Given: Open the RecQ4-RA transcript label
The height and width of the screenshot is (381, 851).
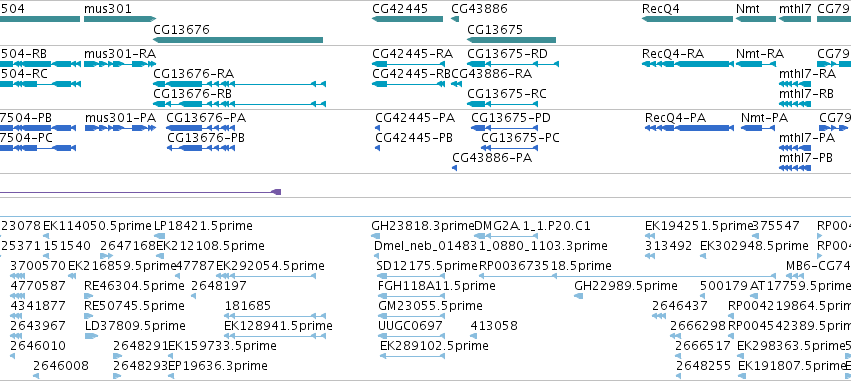Looking at the screenshot, I should (673, 54).
